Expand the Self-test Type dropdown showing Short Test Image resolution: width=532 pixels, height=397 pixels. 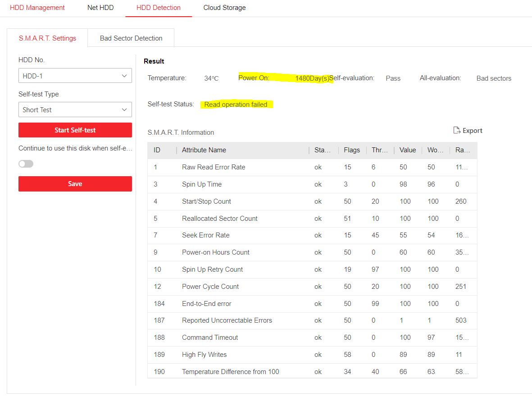tap(75, 110)
